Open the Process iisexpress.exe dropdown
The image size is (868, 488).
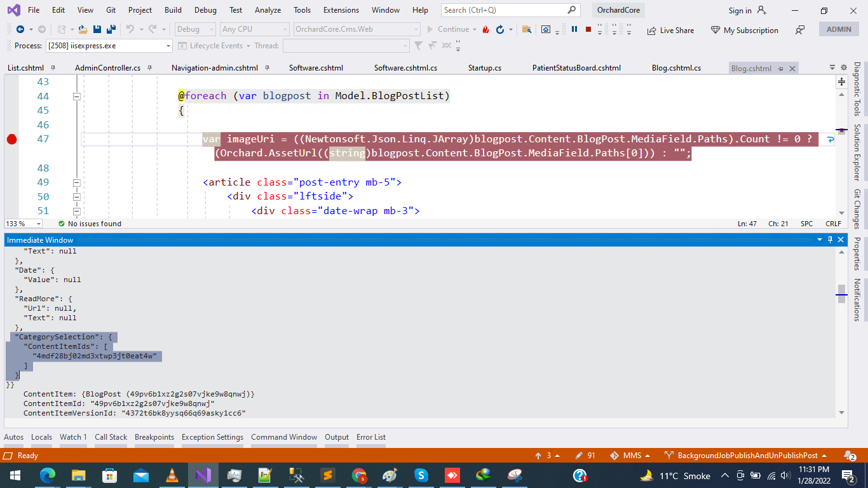[x=109, y=46]
